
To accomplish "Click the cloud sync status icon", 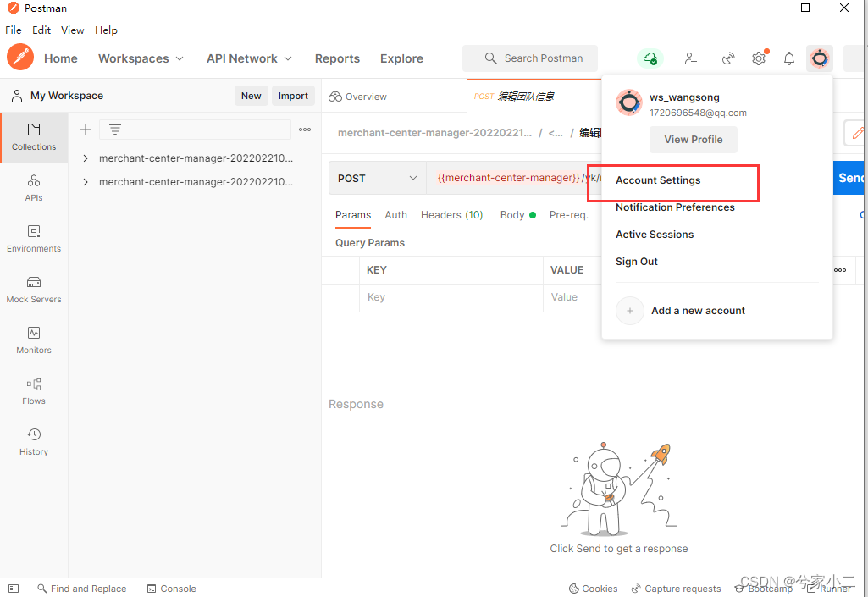I will pos(650,58).
